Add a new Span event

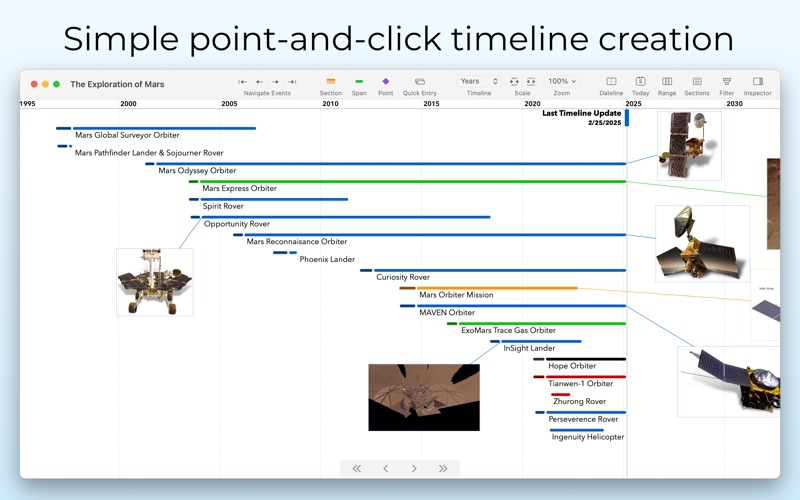[359, 82]
